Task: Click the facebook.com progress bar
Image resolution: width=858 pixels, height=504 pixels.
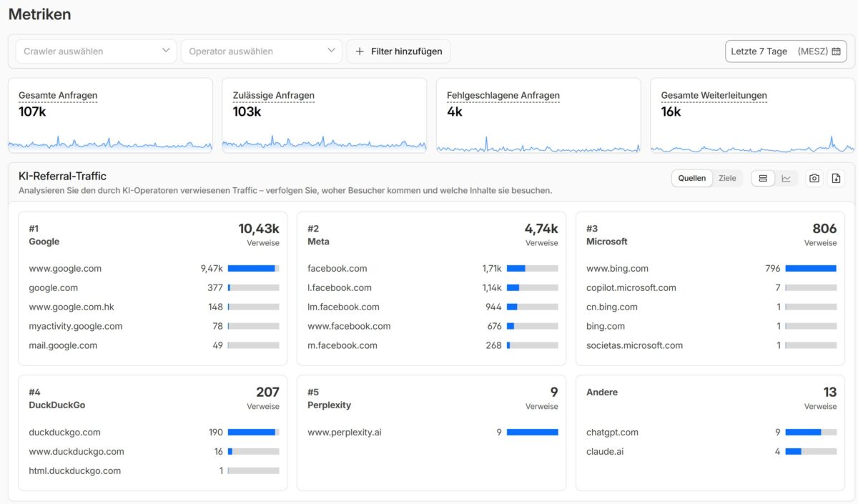Action: [533, 269]
